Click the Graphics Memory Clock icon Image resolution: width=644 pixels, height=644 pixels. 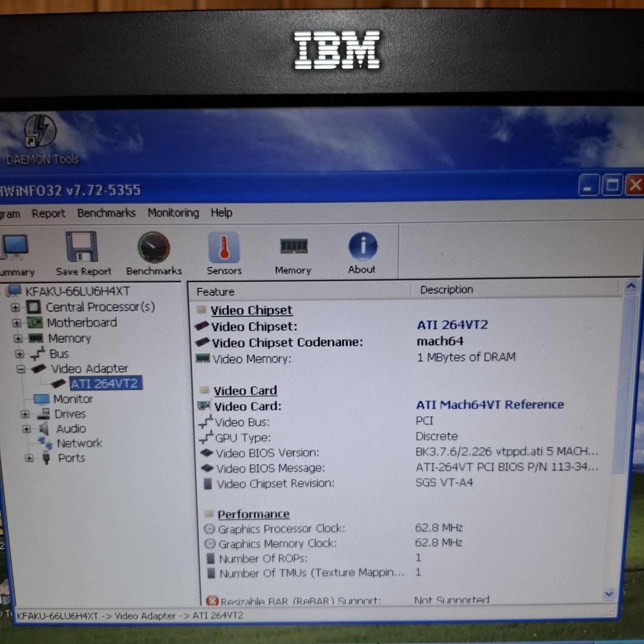210,544
